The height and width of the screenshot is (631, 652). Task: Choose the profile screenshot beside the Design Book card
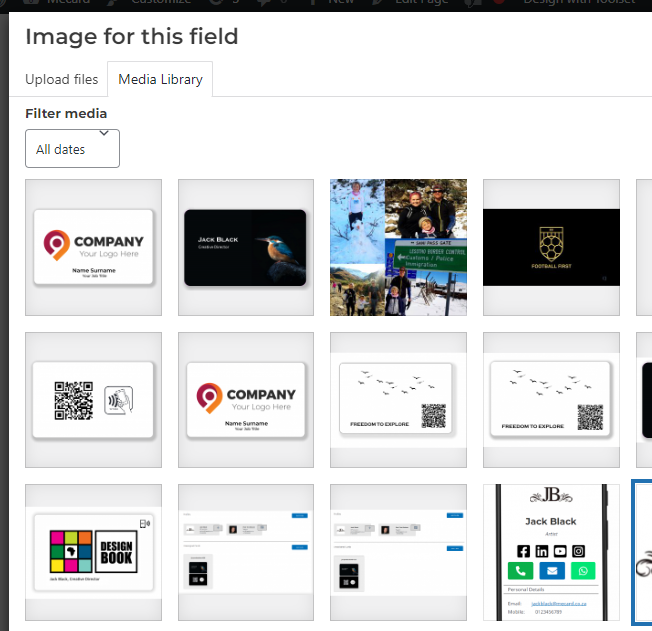coord(246,552)
